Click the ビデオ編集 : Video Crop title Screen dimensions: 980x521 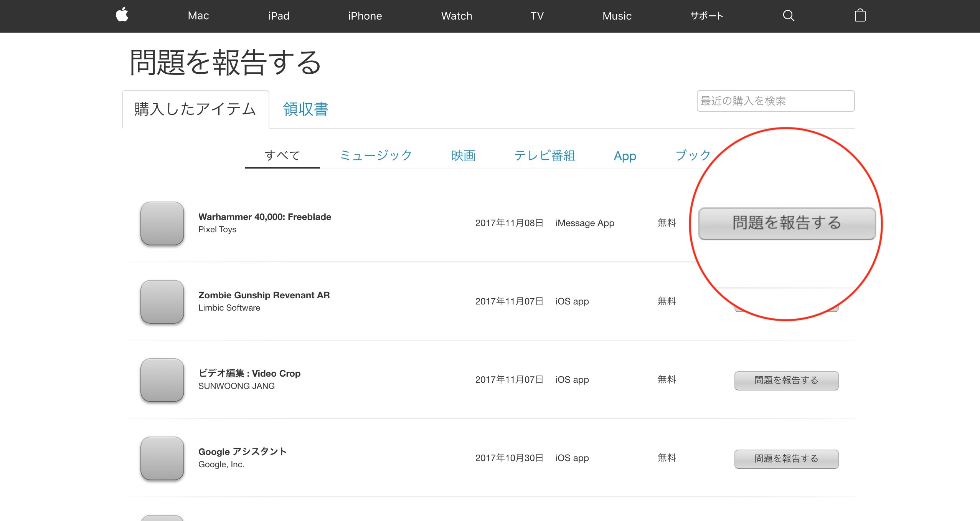[x=249, y=374]
